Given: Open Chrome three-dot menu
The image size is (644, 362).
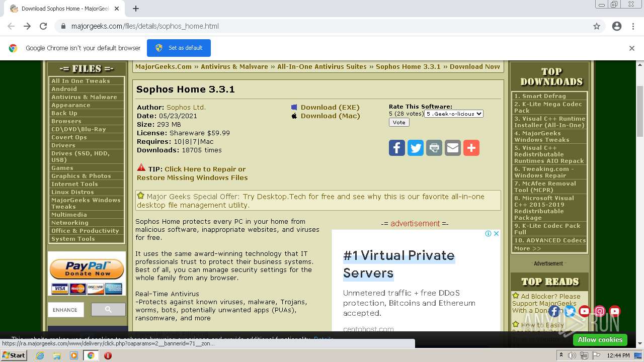Looking at the screenshot, I should (633, 26).
